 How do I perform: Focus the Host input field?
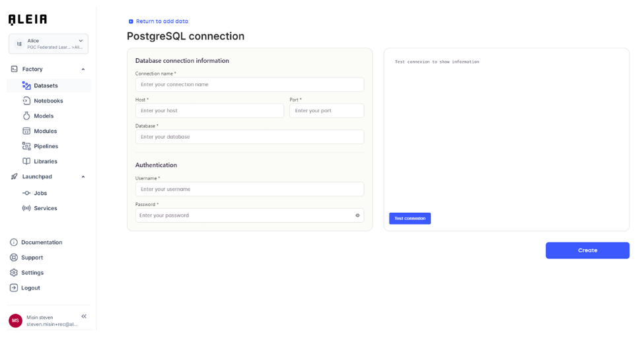pos(209,110)
